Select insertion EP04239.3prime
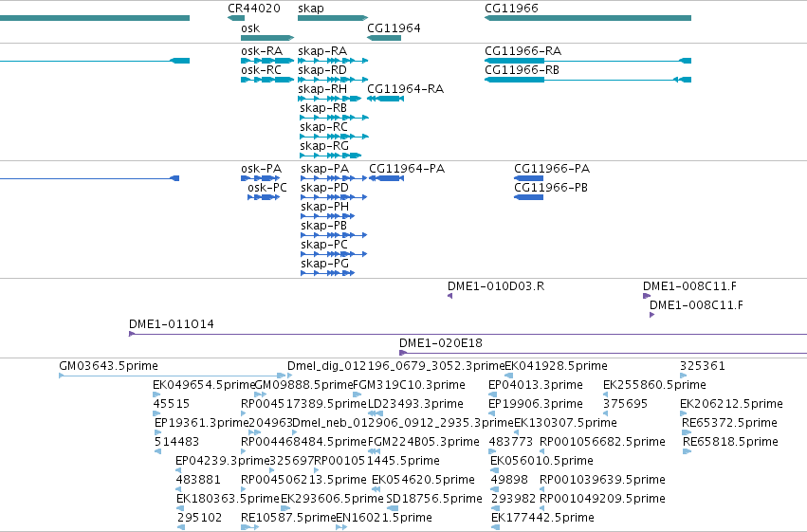 point(178,470)
